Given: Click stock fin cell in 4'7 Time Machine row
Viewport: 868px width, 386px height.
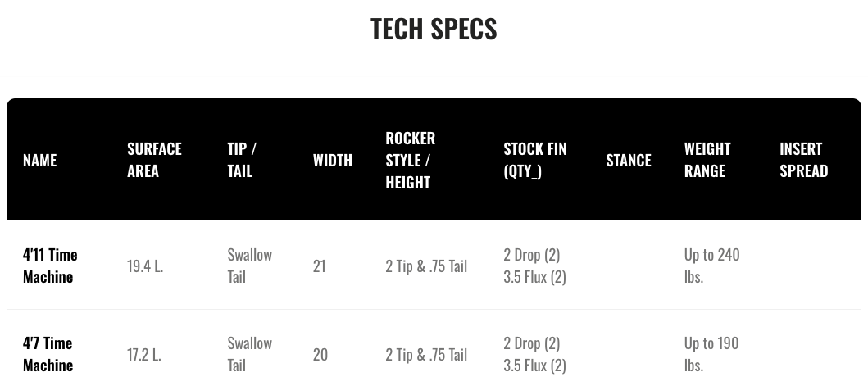Looking at the screenshot, I should click(534, 354).
